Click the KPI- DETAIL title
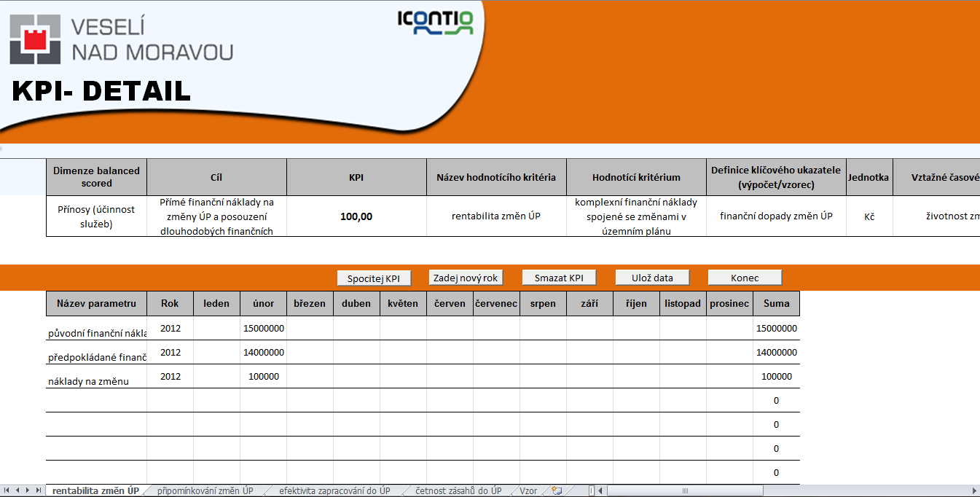This screenshot has width=980, height=497. click(x=101, y=91)
